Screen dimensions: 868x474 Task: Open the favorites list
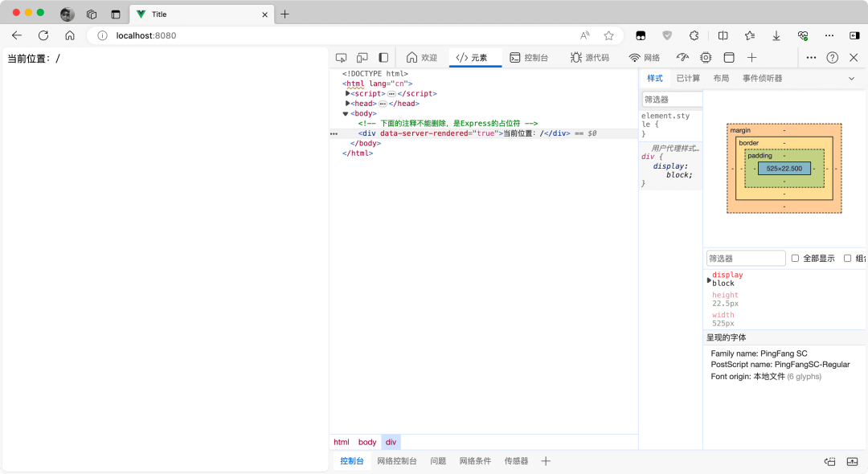click(750, 35)
